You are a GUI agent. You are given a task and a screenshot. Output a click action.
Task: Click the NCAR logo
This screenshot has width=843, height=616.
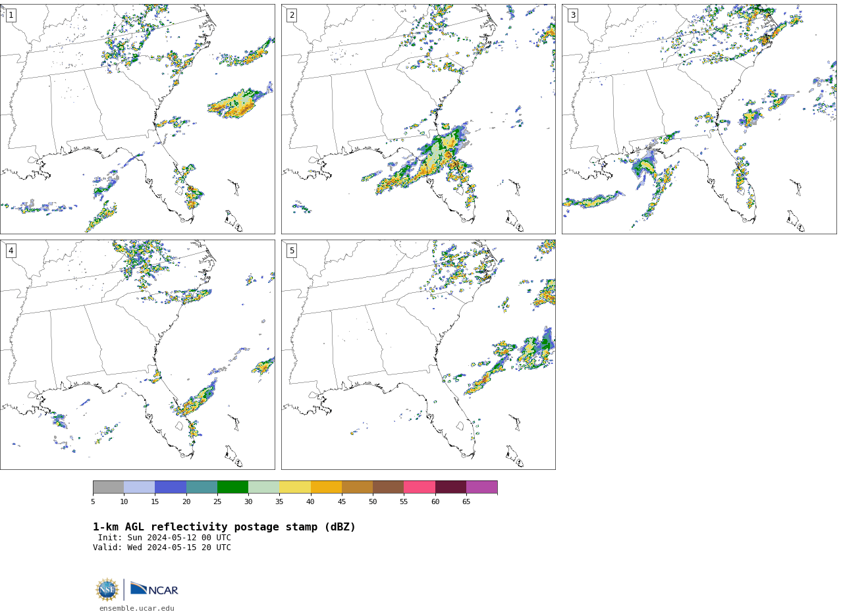tap(154, 589)
